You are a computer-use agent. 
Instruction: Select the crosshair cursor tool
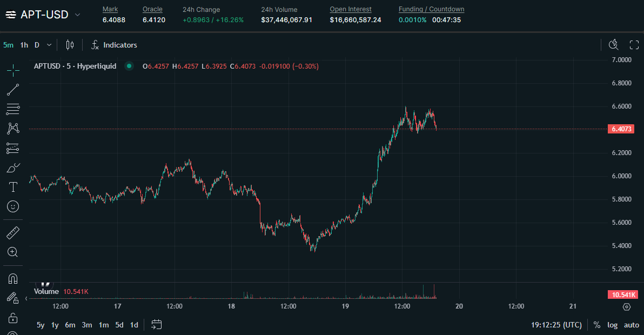pos(13,69)
